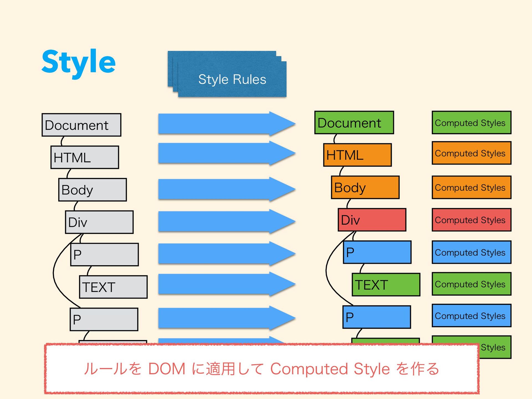The image size is (532, 399).
Task: Click Computed Styles box beside green Document
Action: click(x=472, y=122)
